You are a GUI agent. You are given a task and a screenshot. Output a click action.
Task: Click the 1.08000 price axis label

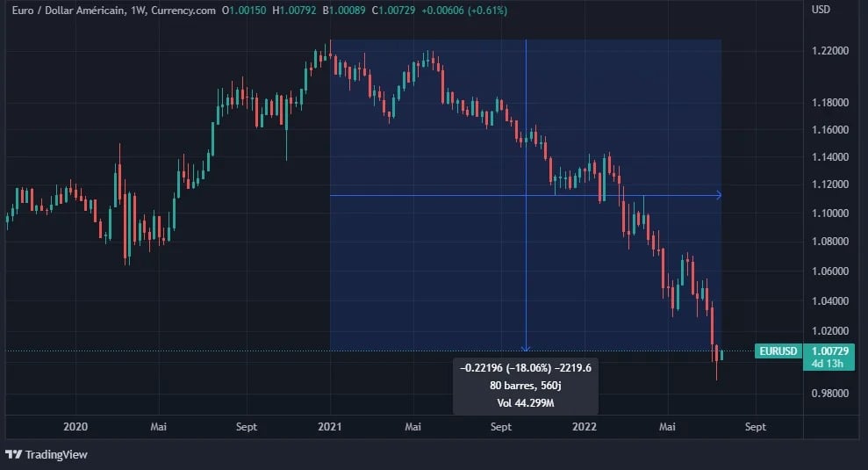829,241
